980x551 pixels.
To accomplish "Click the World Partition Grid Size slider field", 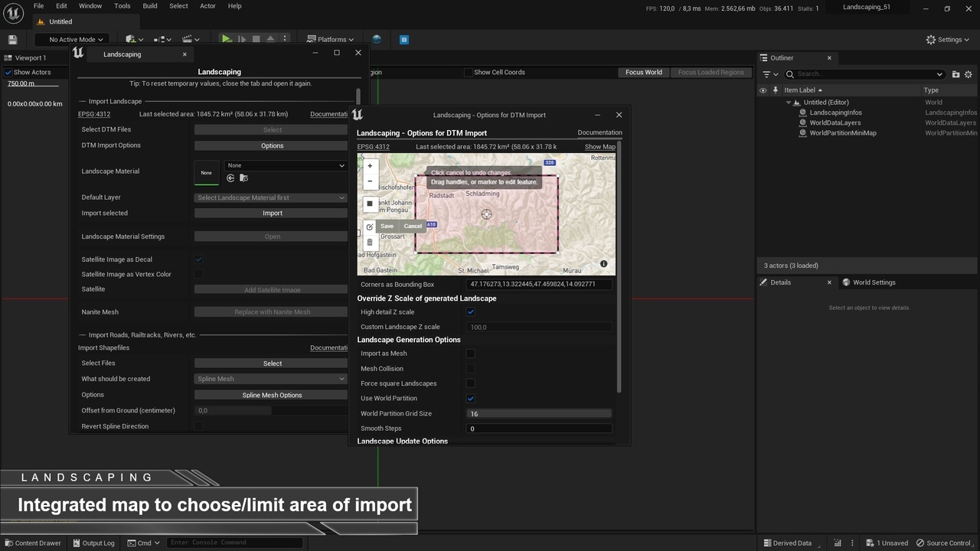I will (x=539, y=413).
